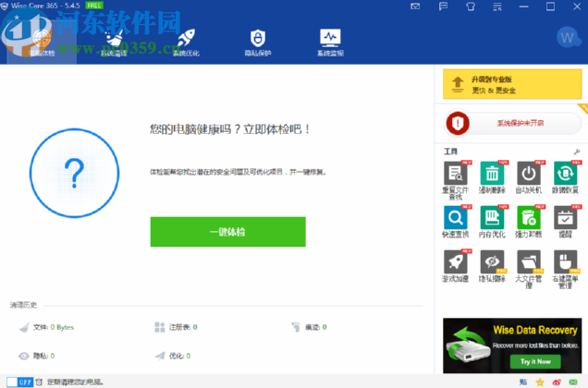Launch the 游戏加速 game booster tool
The height and width of the screenshot is (388, 588).
[456, 266]
